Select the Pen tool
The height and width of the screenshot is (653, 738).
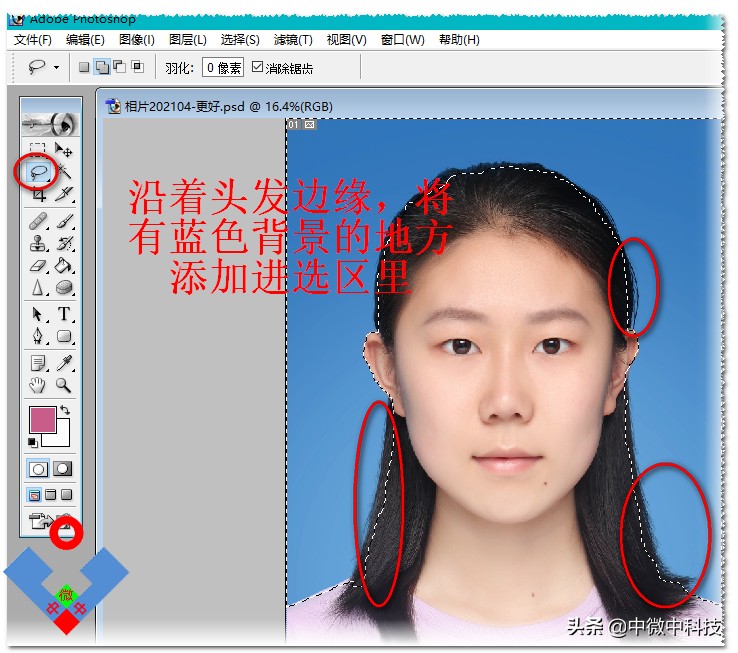tap(38, 336)
